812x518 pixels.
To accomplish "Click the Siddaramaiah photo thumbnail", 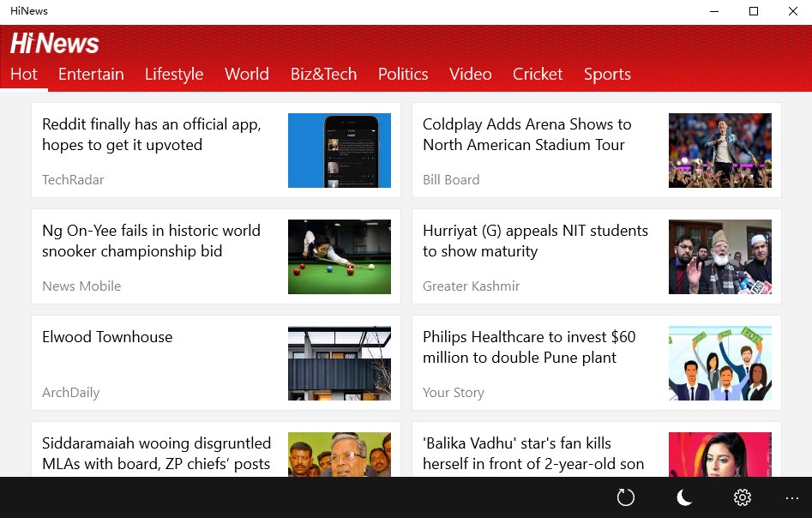I will tap(340, 455).
